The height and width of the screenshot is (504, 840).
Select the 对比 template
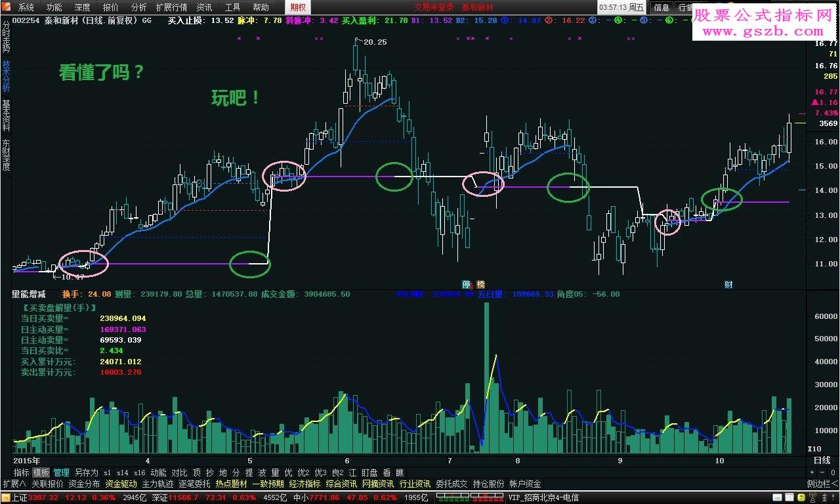pyautogui.click(x=179, y=472)
